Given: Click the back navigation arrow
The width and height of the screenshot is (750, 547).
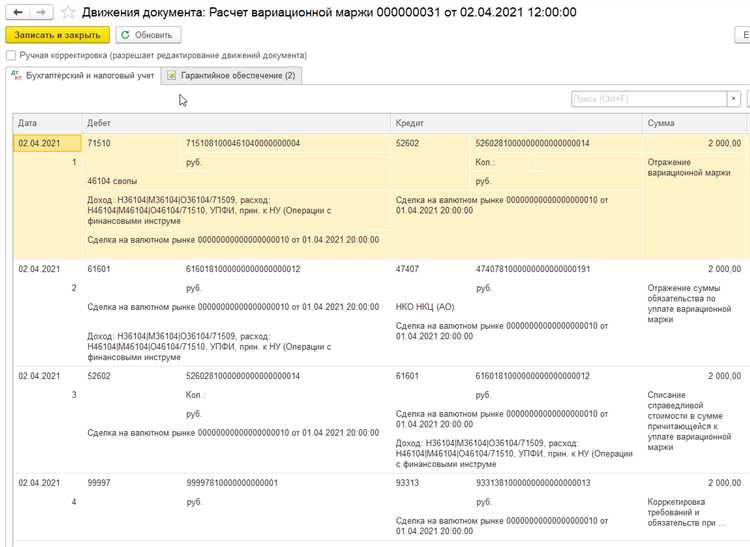Looking at the screenshot, I should [x=15, y=12].
